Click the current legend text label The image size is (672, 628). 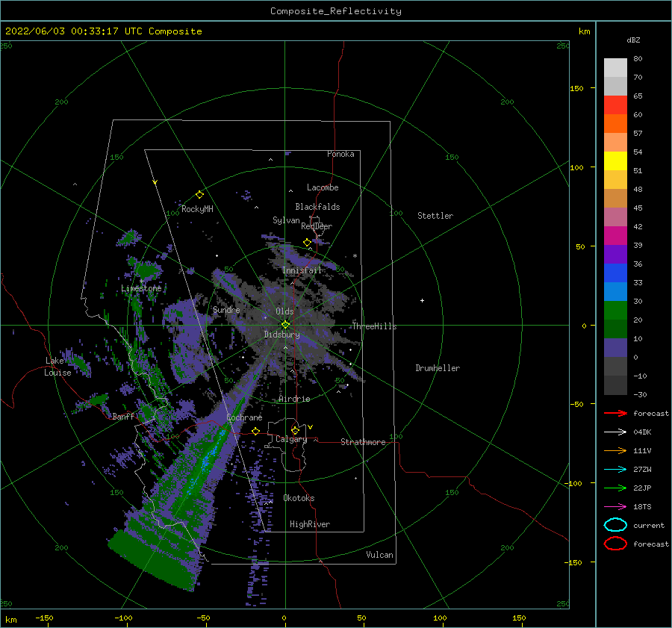(x=648, y=525)
